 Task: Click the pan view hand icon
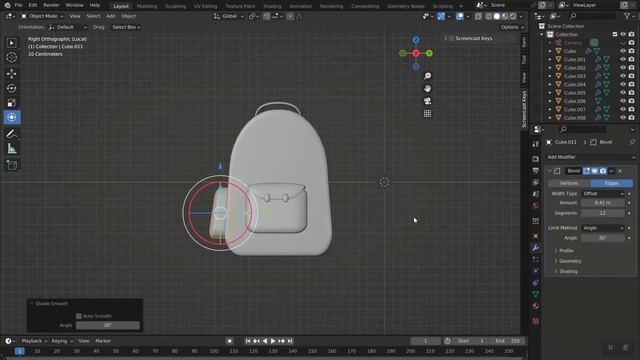(x=427, y=89)
